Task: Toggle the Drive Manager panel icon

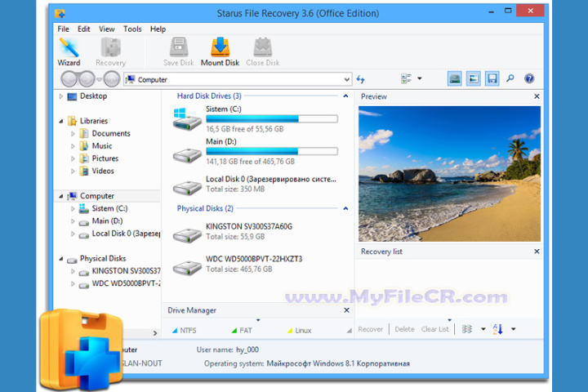Action: [x=455, y=78]
